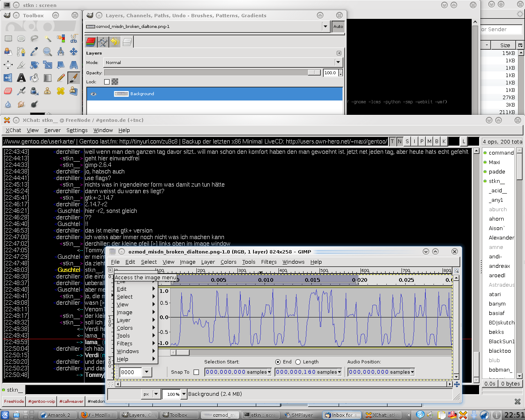Pick the Zoom magnifier tool
Viewport: 525px width, 420px height.
coord(47,51)
